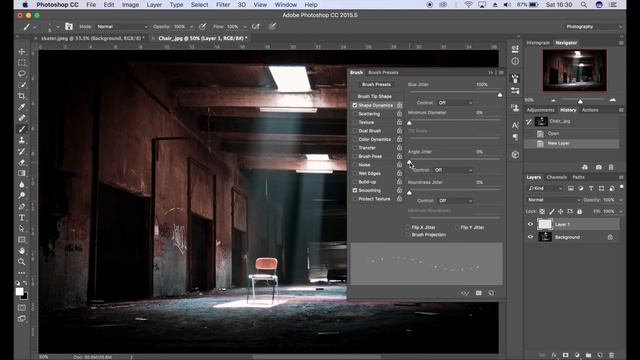Click the Brush Presets button
The image size is (640, 360).
pyautogui.click(x=376, y=84)
